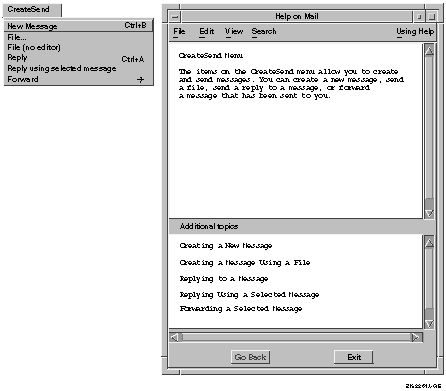446x391 pixels.
Task: Open File menu in Help on Mail
Action: pos(179,31)
